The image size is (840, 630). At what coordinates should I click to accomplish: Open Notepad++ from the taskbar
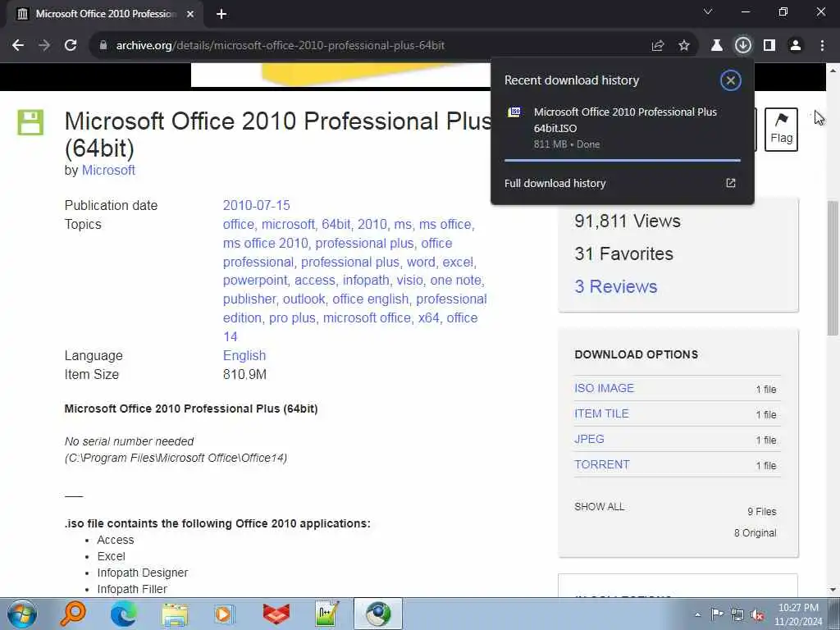(x=326, y=614)
